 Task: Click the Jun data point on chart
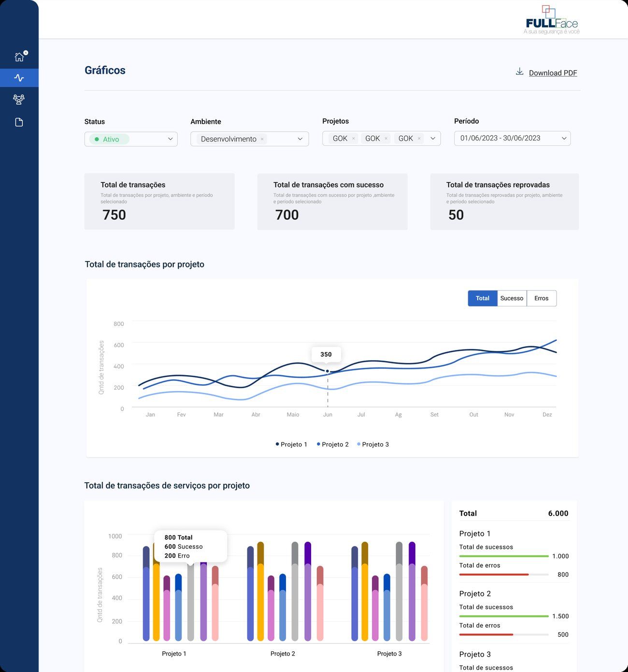328,371
